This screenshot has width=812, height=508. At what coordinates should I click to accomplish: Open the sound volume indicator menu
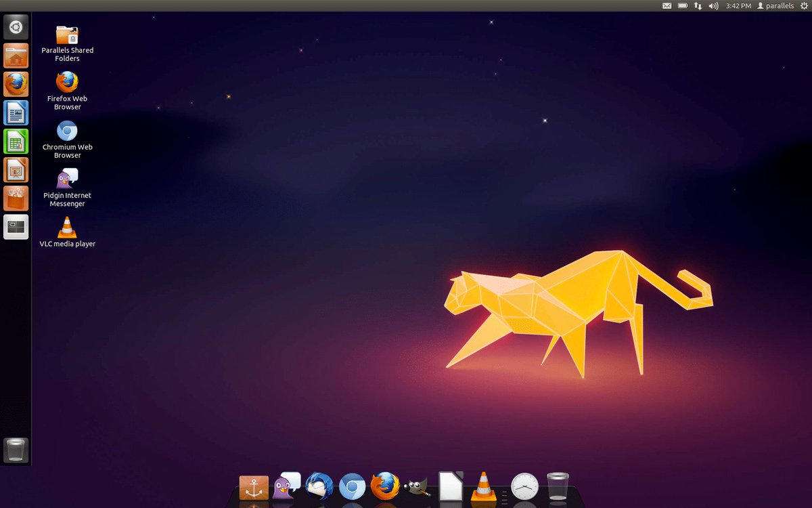pyautogui.click(x=713, y=5)
